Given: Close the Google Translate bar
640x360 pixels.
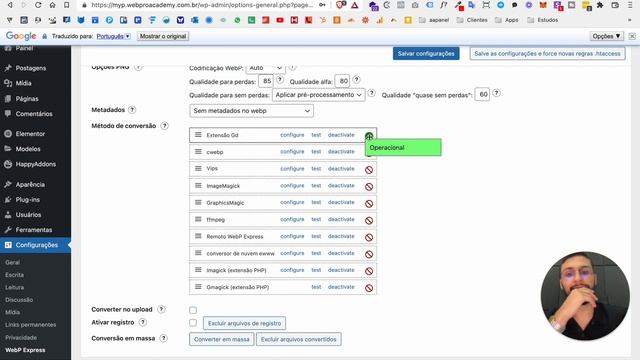Looking at the screenshot, I should click(x=632, y=36).
